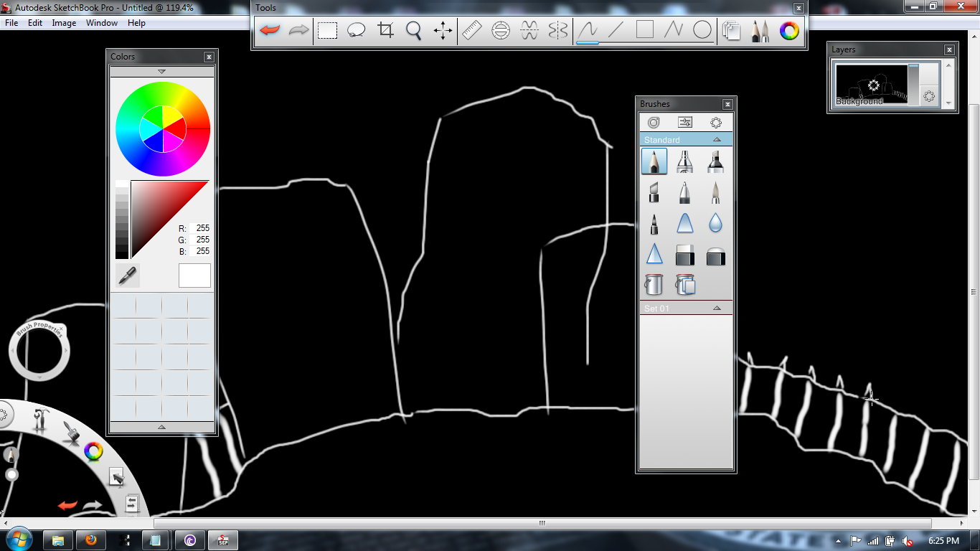Open brush properties sliders icon in Brushes

(685, 123)
